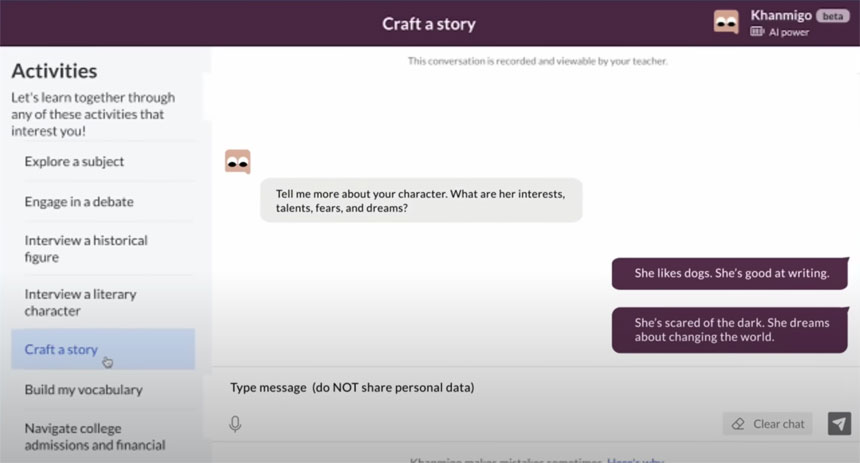This screenshot has height=463, width=860.
Task: Open the Explore a subject activity
Action: (x=75, y=161)
